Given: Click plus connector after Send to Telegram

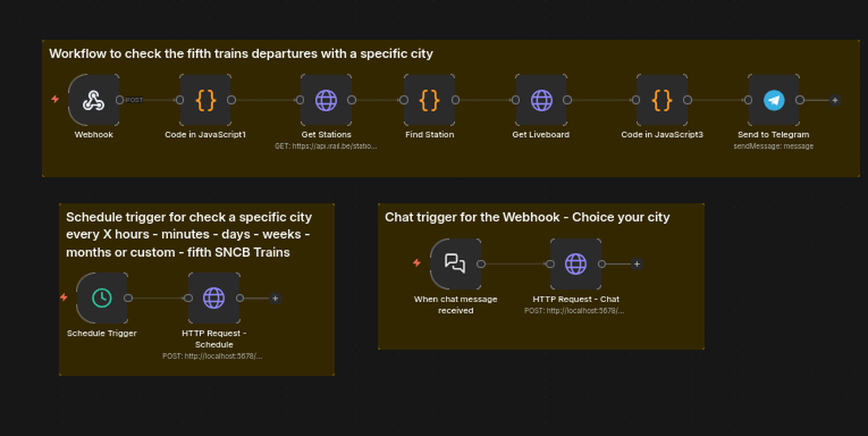Looking at the screenshot, I should 834,100.
